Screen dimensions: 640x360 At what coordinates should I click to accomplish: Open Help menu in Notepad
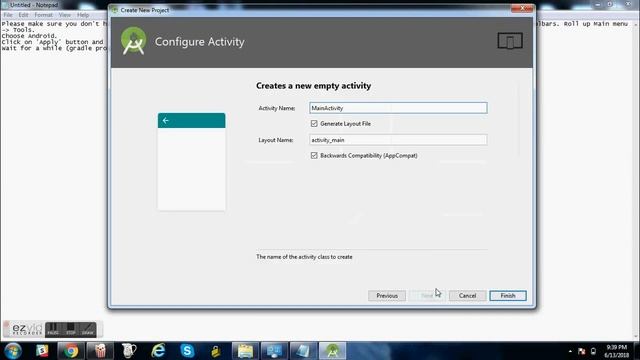[x=83, y=15]
